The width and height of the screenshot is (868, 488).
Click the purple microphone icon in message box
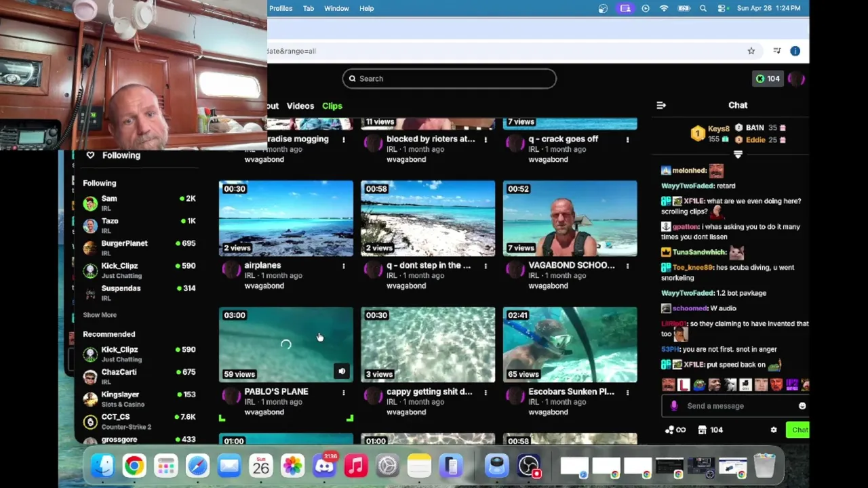point(673,406)
